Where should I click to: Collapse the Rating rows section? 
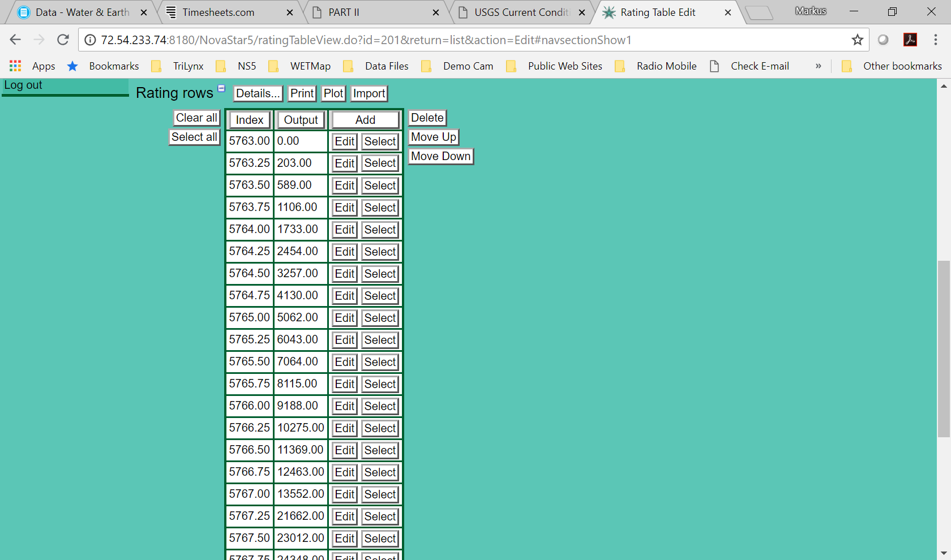(x=221, y=88)
